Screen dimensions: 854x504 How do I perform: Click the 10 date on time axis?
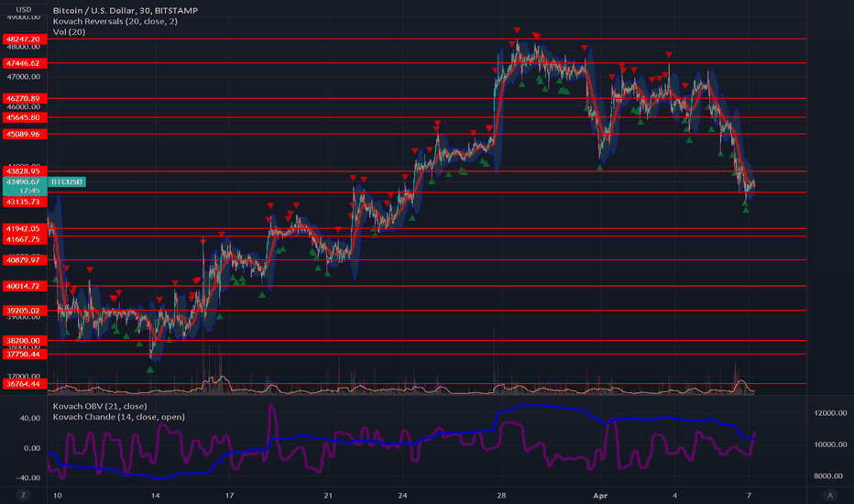click(x=57, y=495)
